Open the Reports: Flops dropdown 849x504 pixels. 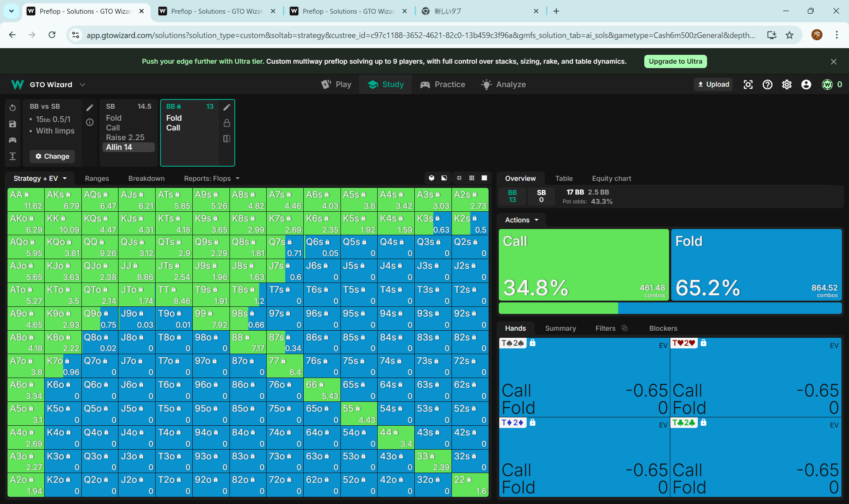[x=211, y=178]
